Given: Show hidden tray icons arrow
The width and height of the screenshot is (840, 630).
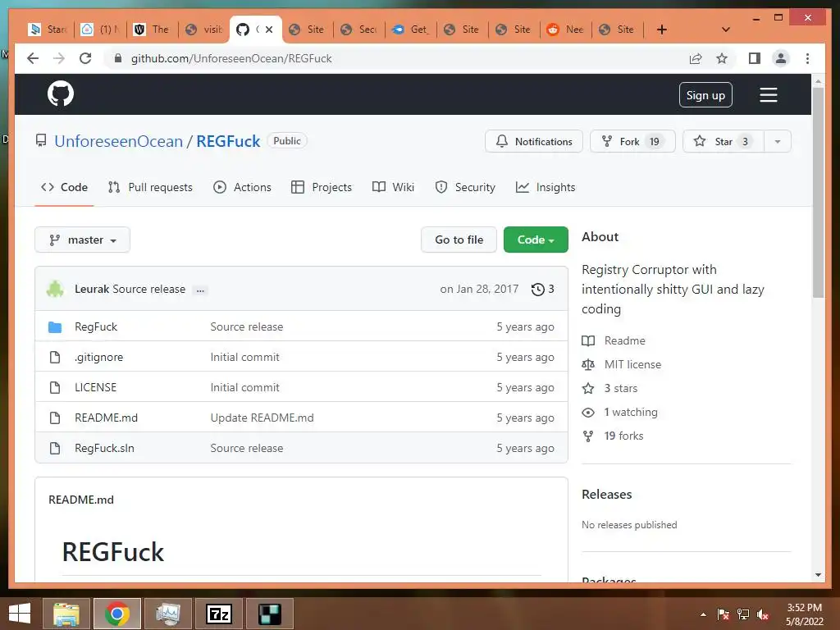Looking at the screenshot, I should point(703,614).
